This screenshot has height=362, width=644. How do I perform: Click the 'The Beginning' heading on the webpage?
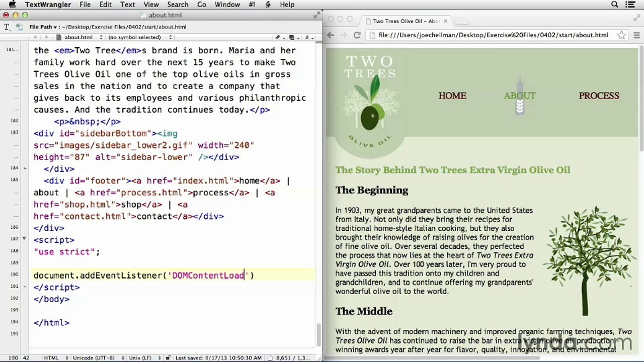[x=372, y=190]
